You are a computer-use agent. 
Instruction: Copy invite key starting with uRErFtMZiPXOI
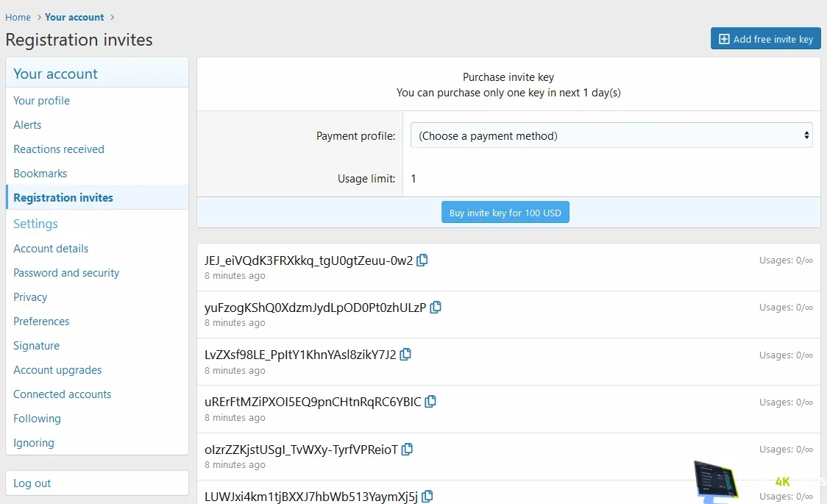(x=430, y=402)
